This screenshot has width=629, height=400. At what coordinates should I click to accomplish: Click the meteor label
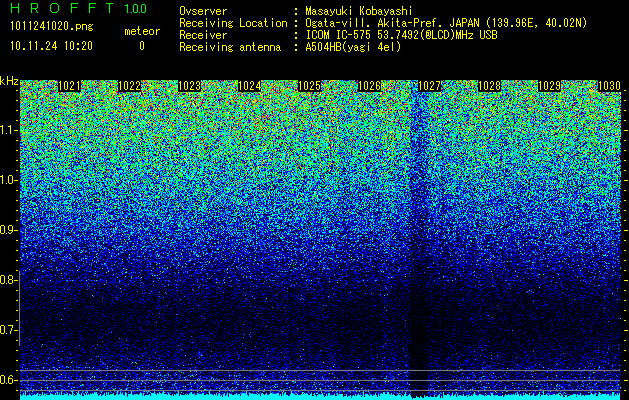pos(142,31)
